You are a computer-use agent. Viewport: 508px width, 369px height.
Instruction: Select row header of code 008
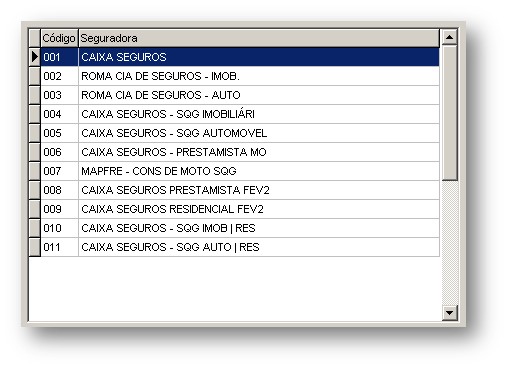pyautogui.click(x=35, y=190)
